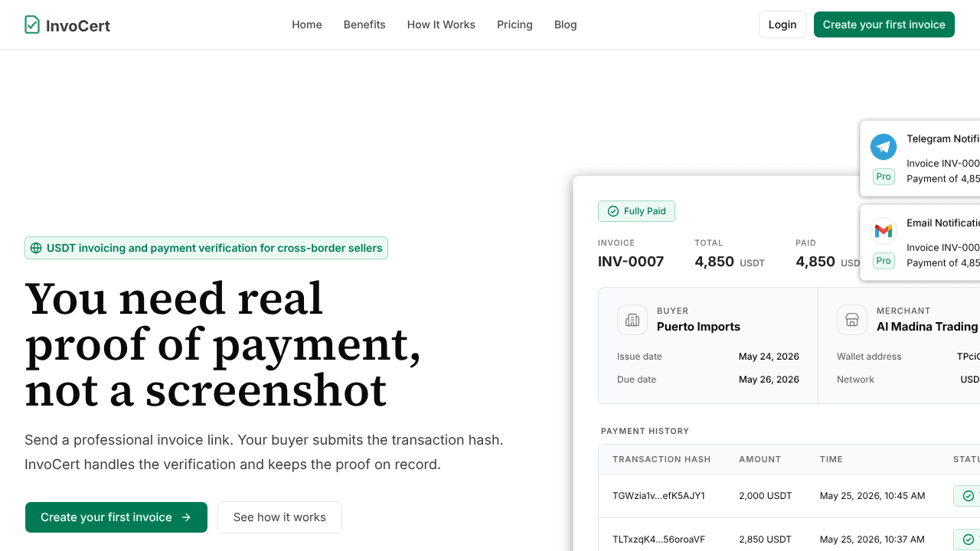Click the 2,000 USDT amount
This screenshot has height=551, width=980.
point(765,496)
